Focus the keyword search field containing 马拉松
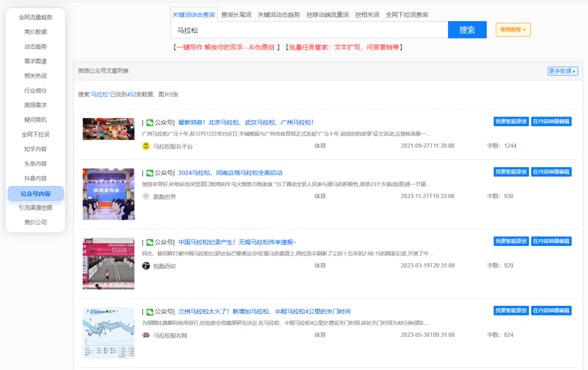588x370 pixels. (309, 30)
